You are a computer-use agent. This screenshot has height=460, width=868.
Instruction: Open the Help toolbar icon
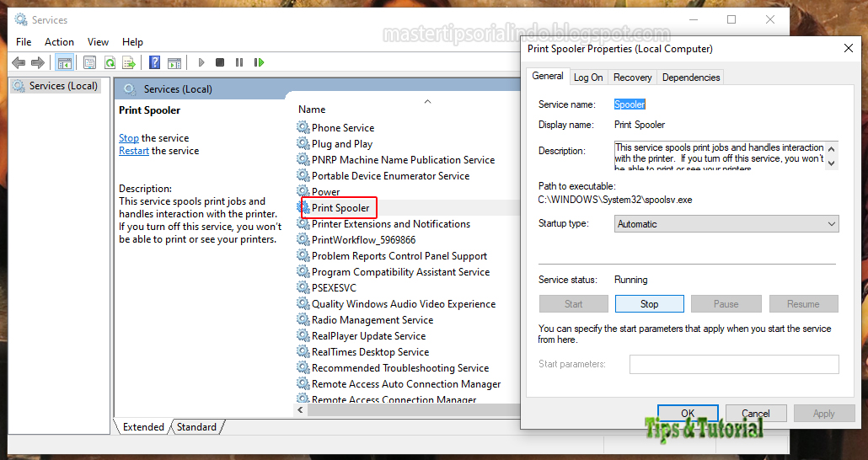click(155, 62)
